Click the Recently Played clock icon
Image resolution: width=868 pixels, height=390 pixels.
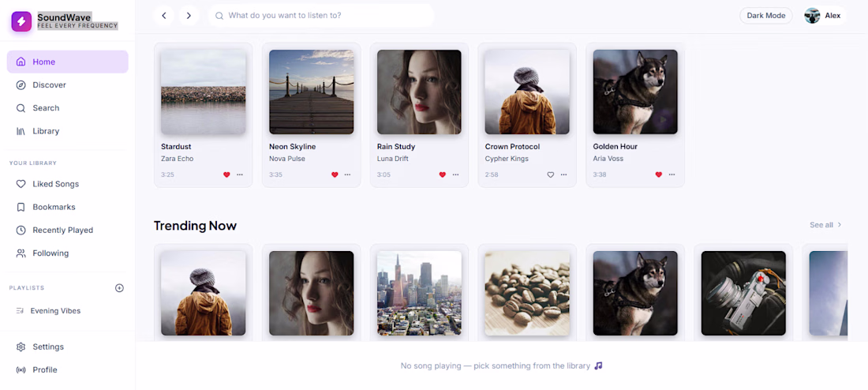[x=21, y=230]
